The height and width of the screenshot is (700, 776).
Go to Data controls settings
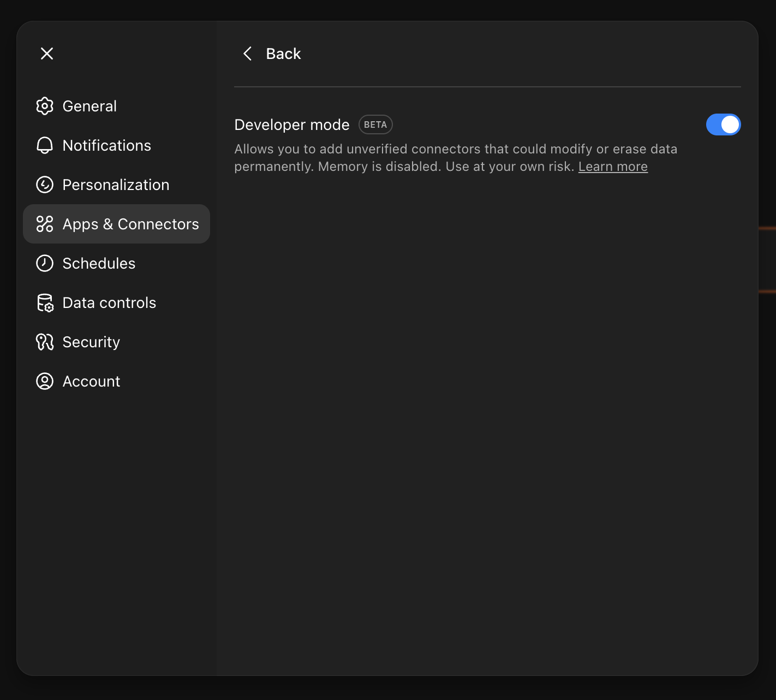[109, 302]
